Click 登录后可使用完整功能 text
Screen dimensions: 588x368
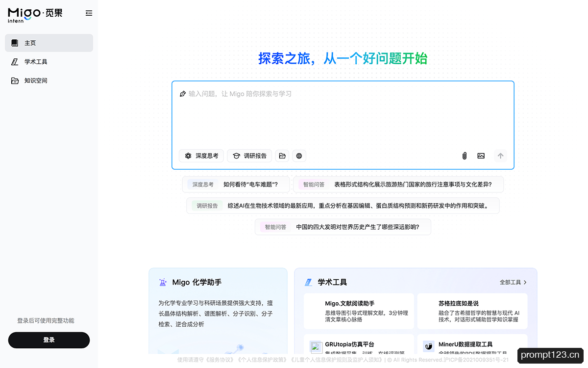click(x=46, y=320)
